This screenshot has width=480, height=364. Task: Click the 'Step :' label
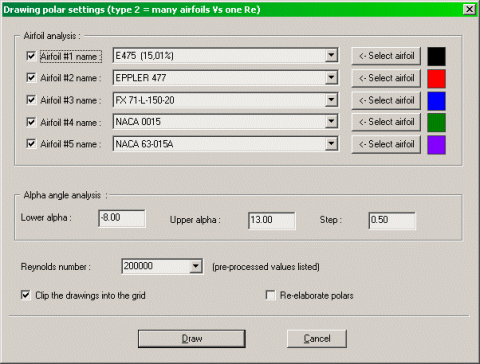click(331, 220)
